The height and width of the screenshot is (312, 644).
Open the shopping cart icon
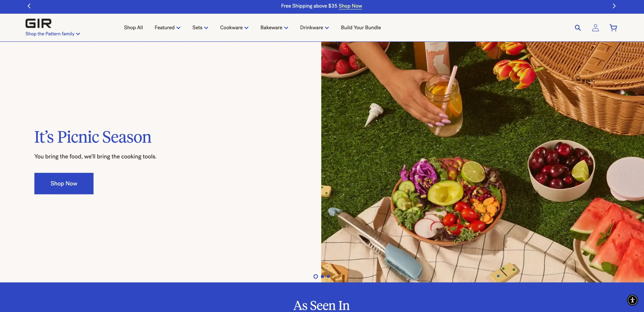(613, 28)
